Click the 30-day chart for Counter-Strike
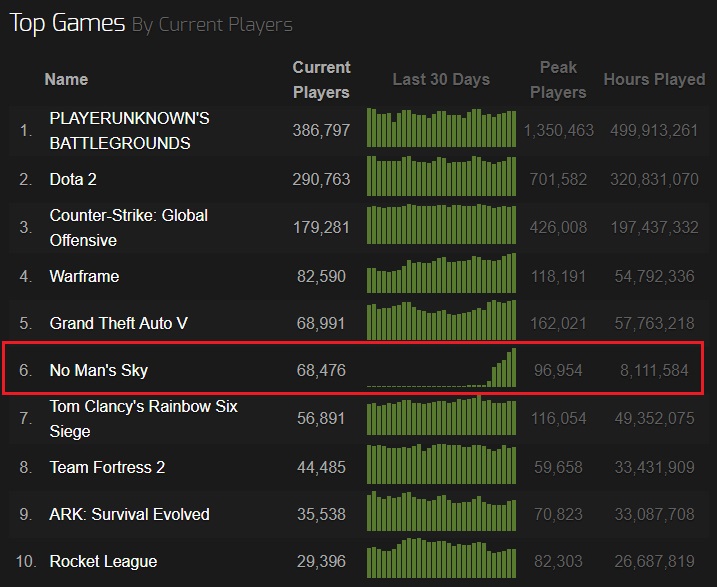The width and height of the screenshot is (717, 587). [x=441, y=224]
